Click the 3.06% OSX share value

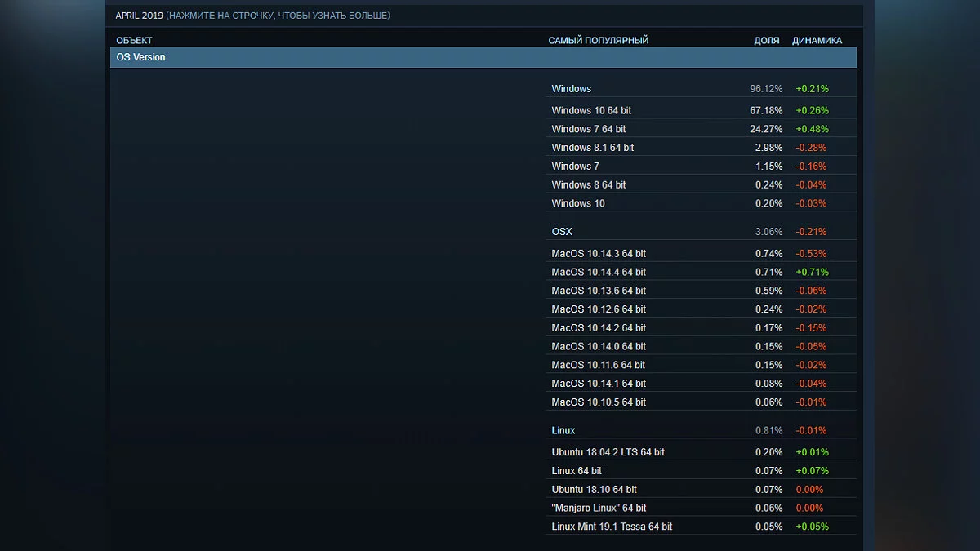click(x=768, y=232)
